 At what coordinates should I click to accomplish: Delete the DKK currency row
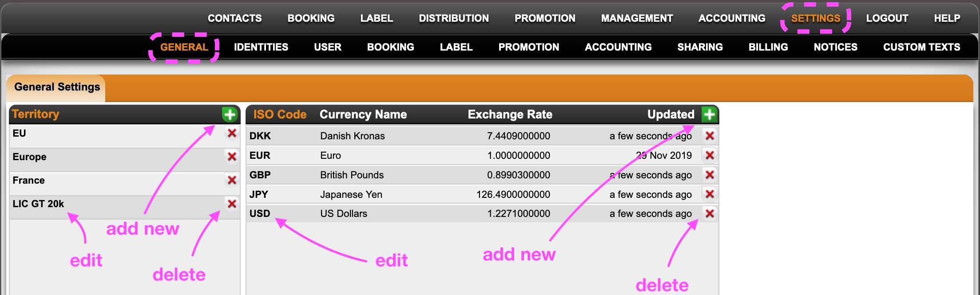coord(710,136)
